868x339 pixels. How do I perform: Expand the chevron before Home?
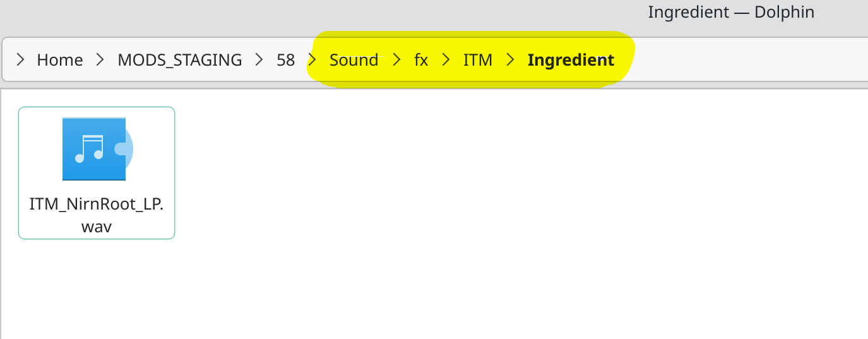[21, 60]
